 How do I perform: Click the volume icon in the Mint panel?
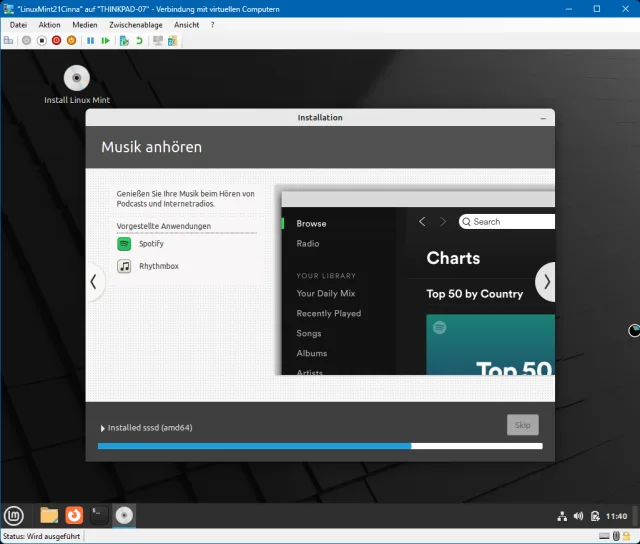[577, 516]
